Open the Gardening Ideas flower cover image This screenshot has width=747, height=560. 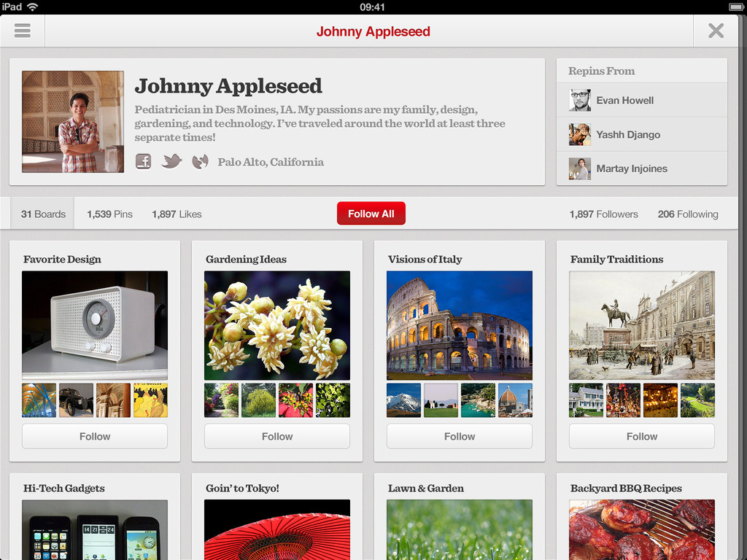click(277, 325)
